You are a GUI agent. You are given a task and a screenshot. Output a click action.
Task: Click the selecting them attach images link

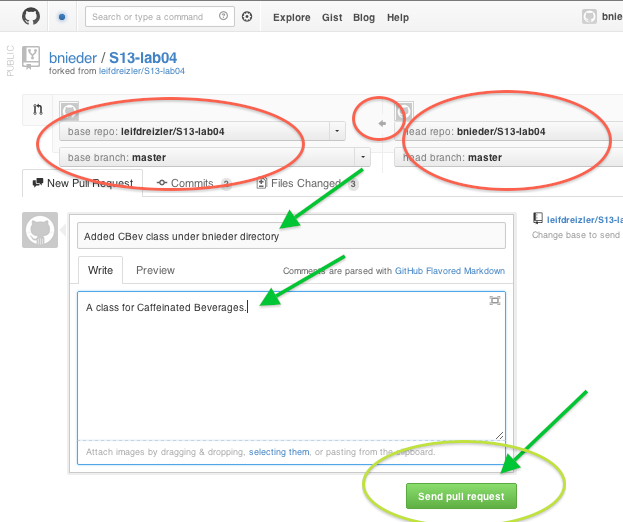coord(279,452)
